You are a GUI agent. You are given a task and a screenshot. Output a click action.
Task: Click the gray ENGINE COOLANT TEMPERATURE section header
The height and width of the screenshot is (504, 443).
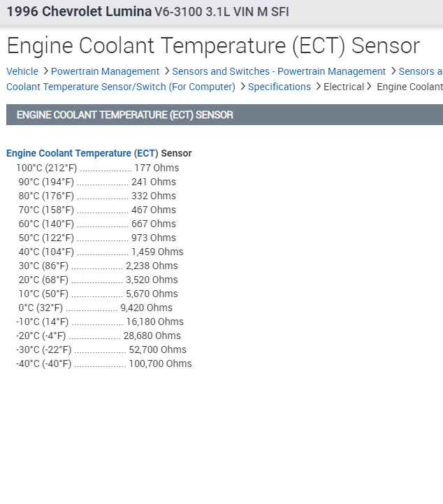pos(224,115)
